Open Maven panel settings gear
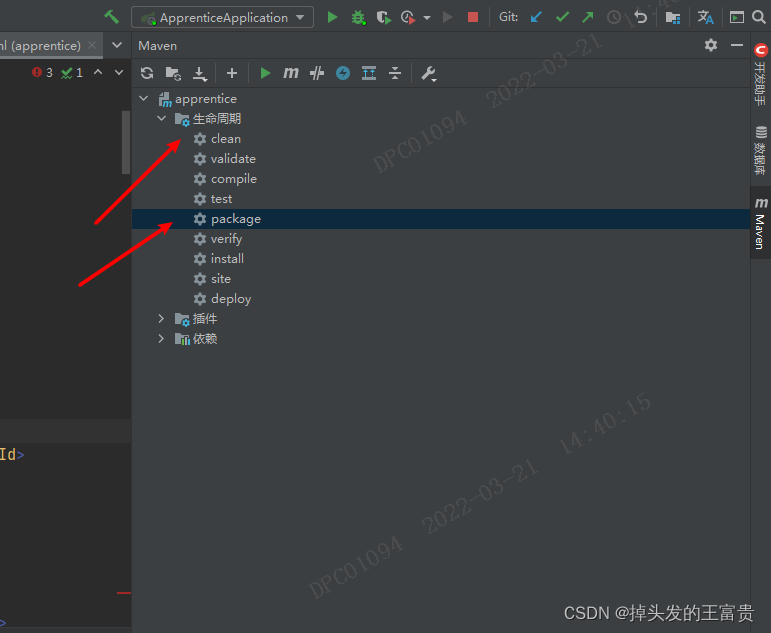The width and height of the screenshot is (771, 633). (x=711, y=45)
